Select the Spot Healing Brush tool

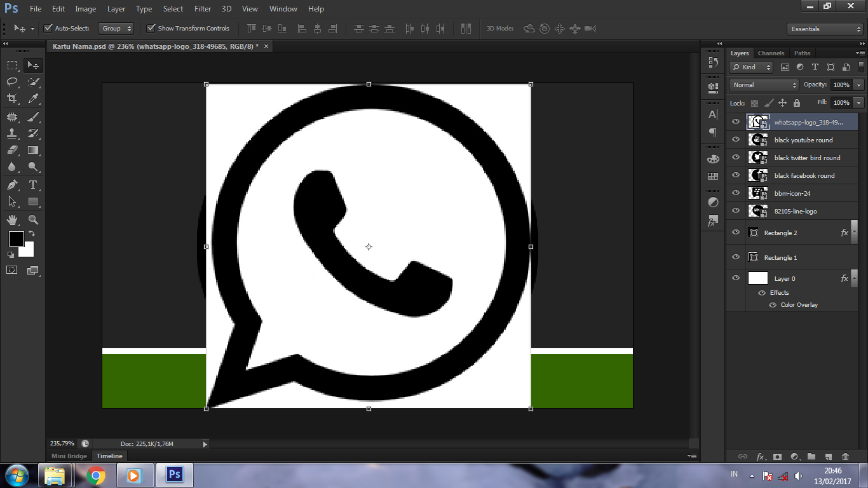12,116
